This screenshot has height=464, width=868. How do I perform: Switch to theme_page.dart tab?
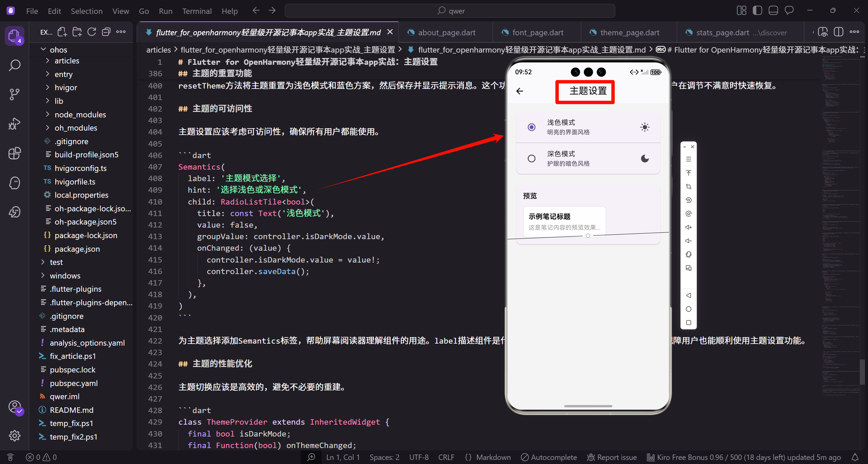pos(629,33)
